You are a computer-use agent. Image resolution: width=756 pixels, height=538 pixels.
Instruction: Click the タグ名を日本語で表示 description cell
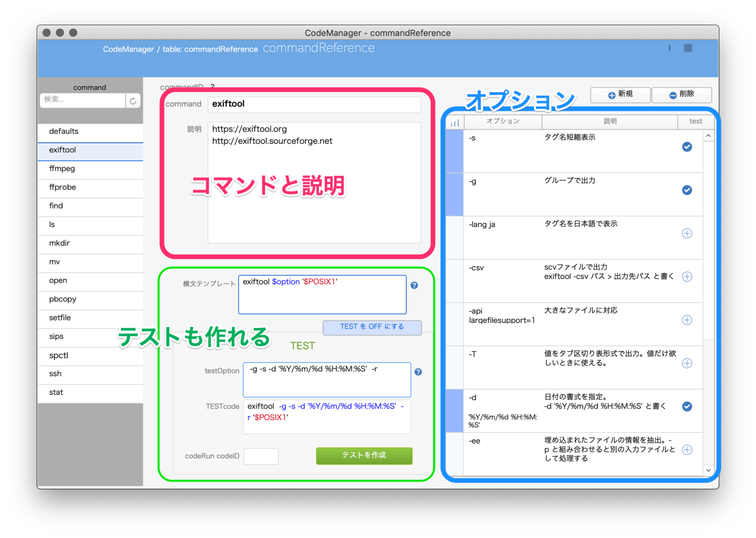(610, 238)
